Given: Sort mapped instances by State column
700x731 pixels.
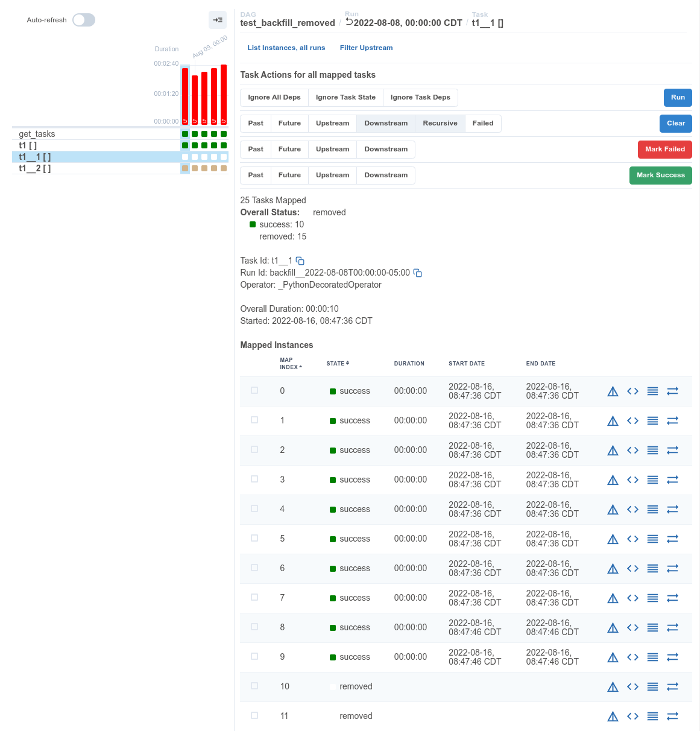Looking at the screenshot, I should pyautogui.click(x=338, y=363).
